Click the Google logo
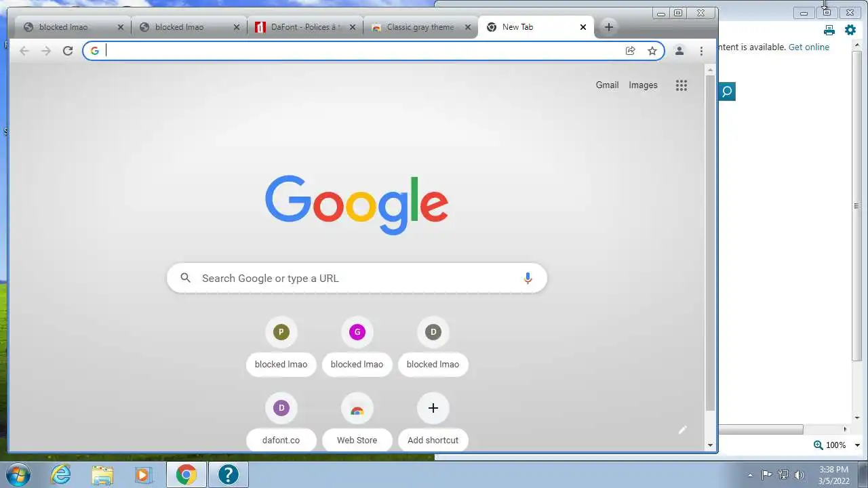The height and width of the screenshot is (488, 868). (x=357, y=205)
